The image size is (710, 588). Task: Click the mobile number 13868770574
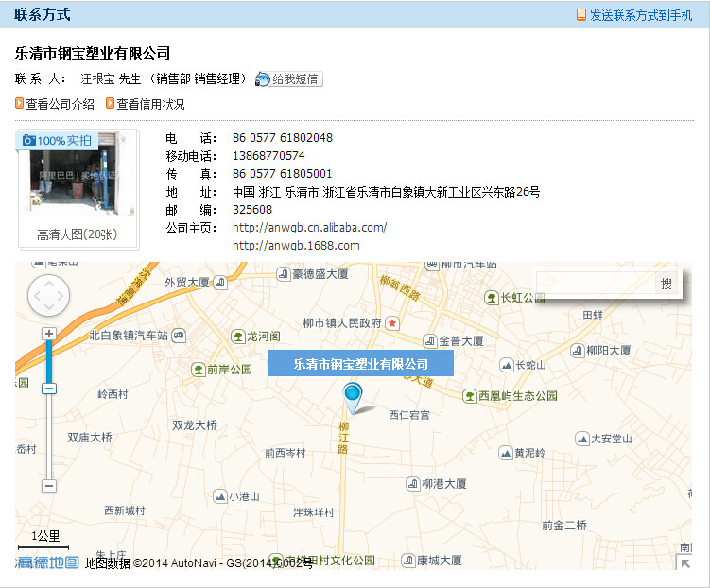pyautogui.click(x=268, y=156)
